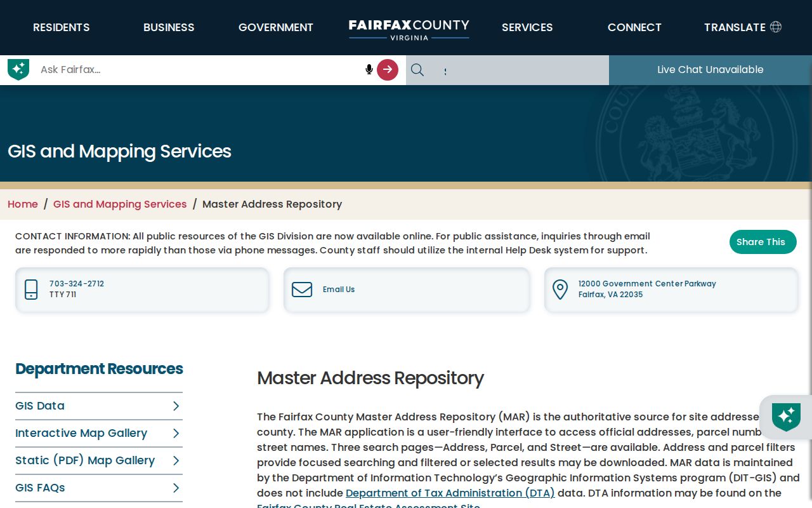Click the magnifying glass search icon

(417, 70)
